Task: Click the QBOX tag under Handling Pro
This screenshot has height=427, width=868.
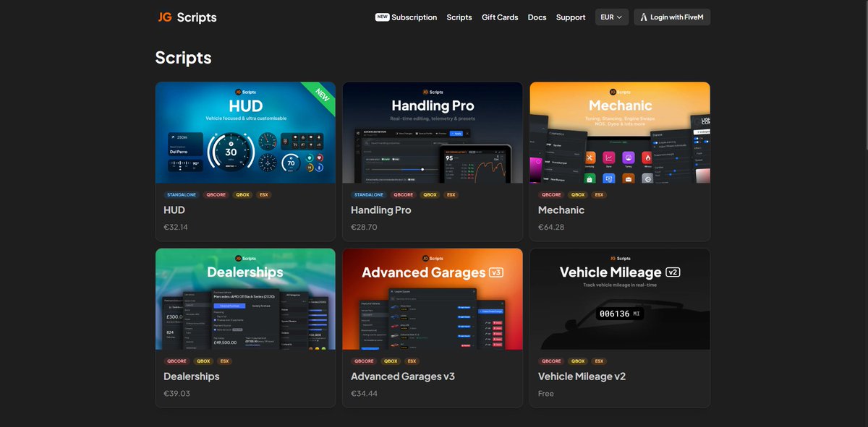Action: [430, 195]
